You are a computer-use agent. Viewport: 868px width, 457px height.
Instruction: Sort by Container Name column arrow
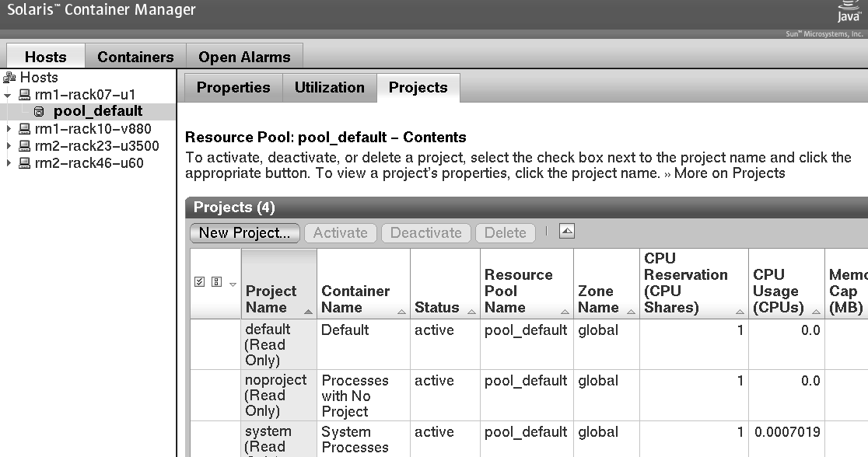[x=401, y=312]
